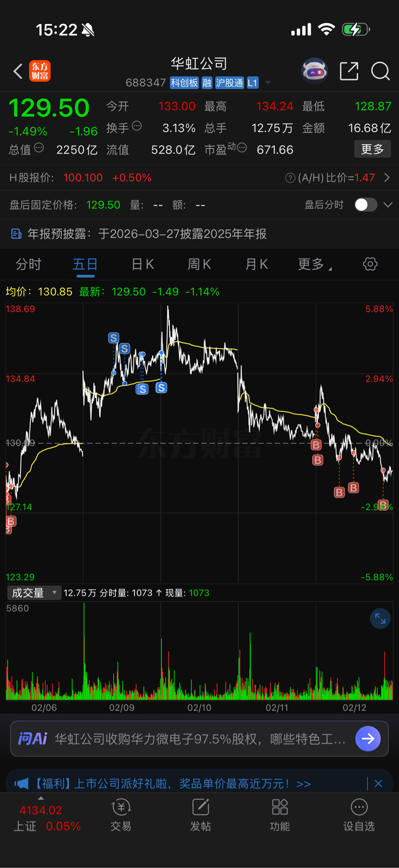Tap the share export icon
Screen dimensions: 399x868
349,71
